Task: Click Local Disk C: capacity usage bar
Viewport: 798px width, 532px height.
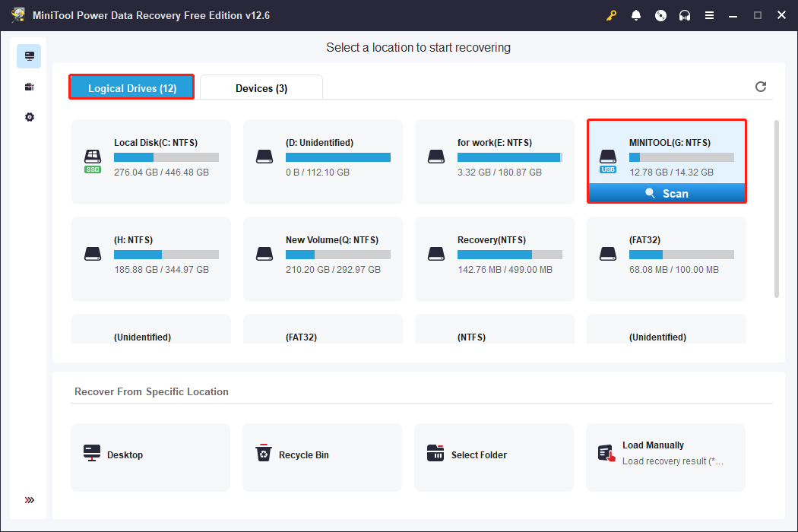Action: 166,157
